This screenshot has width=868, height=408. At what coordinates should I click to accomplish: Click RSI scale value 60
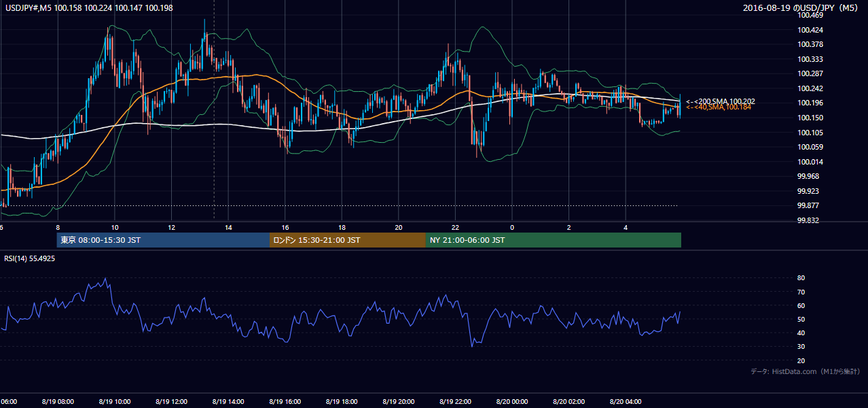click(x=801, y=305)
